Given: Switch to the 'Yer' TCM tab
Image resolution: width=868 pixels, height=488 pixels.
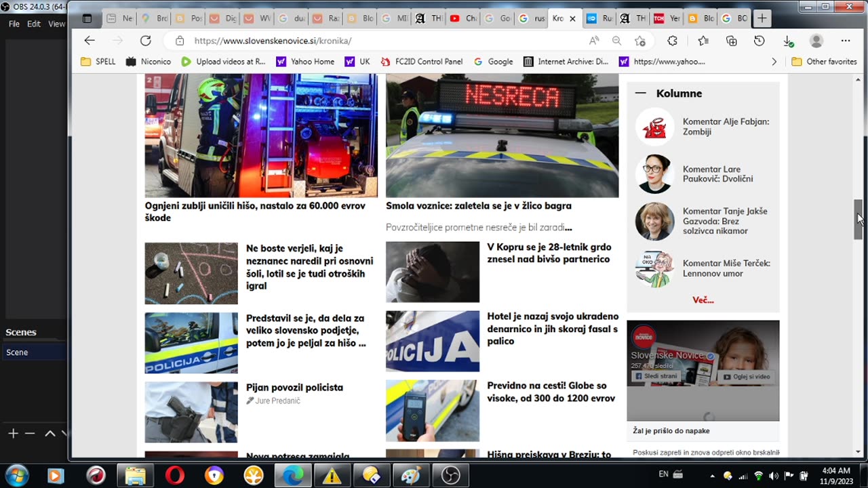Looking at the screenshot, I should click(x=667, y=18).
